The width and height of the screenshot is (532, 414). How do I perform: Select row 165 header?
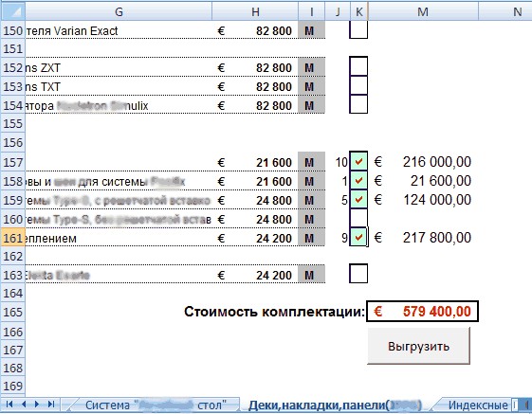click(12, 312)
